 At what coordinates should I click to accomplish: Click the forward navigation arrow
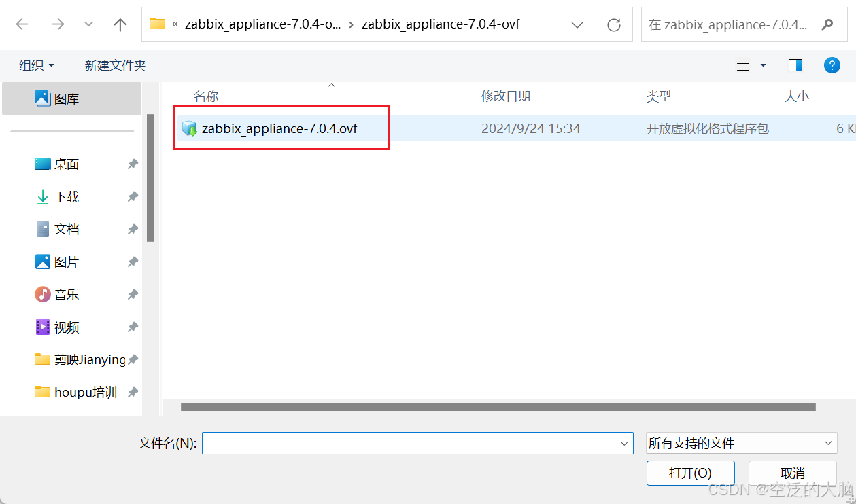58,24
